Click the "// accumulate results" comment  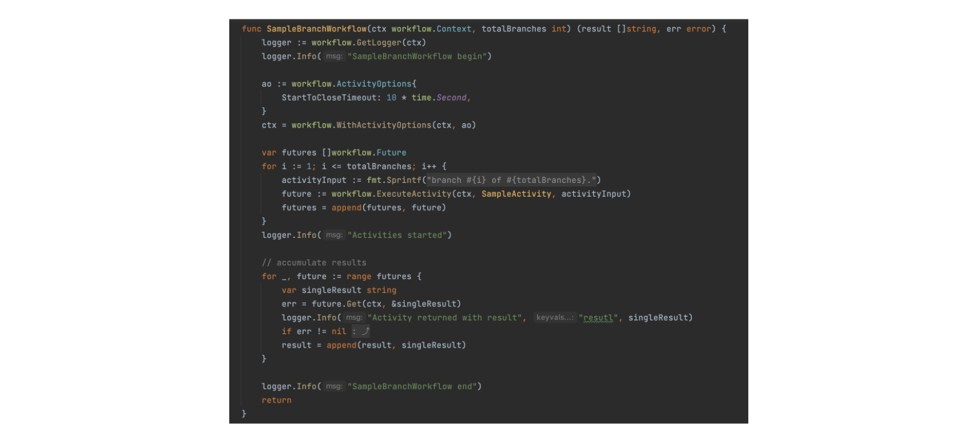click(314, 262)
